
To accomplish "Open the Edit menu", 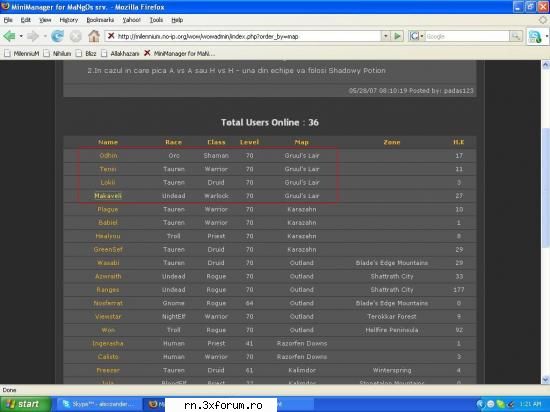I will tap(26, 20).
